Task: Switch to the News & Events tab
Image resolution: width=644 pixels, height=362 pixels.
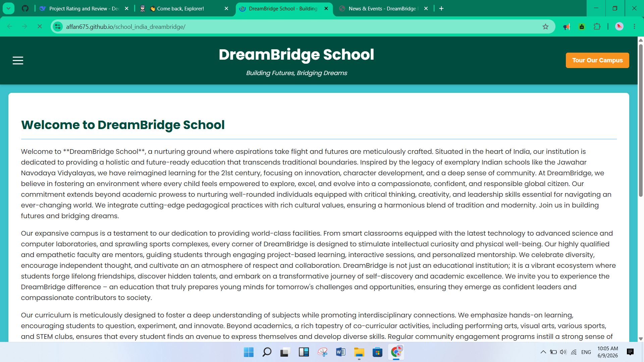Action: point(382,8)
